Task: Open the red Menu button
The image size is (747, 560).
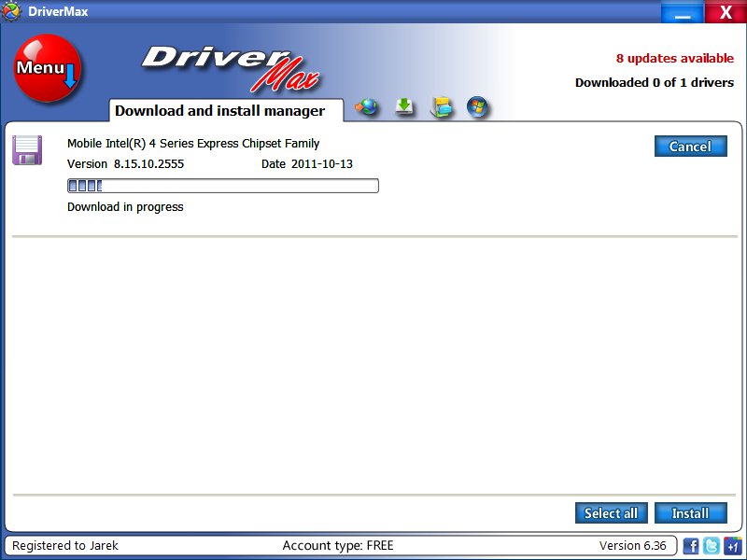Action: [x=48, y=68]
